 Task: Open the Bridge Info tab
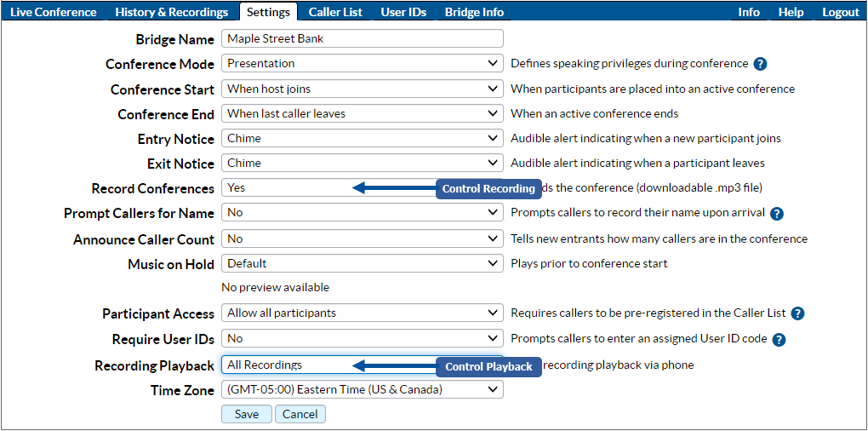tap(474, 12)
